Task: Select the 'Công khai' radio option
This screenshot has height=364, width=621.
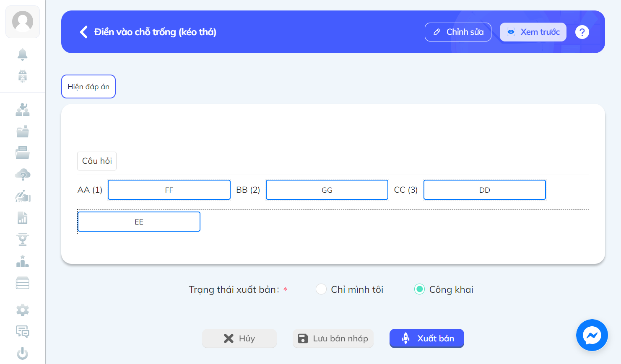Action: click(419, 289)
